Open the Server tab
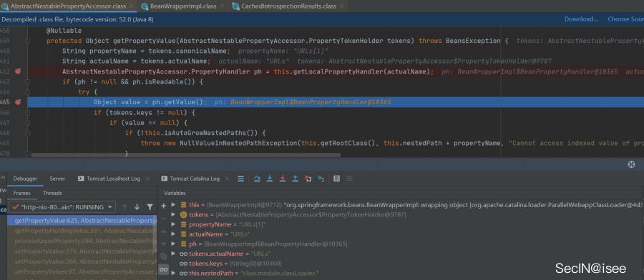The height and width of the screenshot is (280, 644). (57, 179)
